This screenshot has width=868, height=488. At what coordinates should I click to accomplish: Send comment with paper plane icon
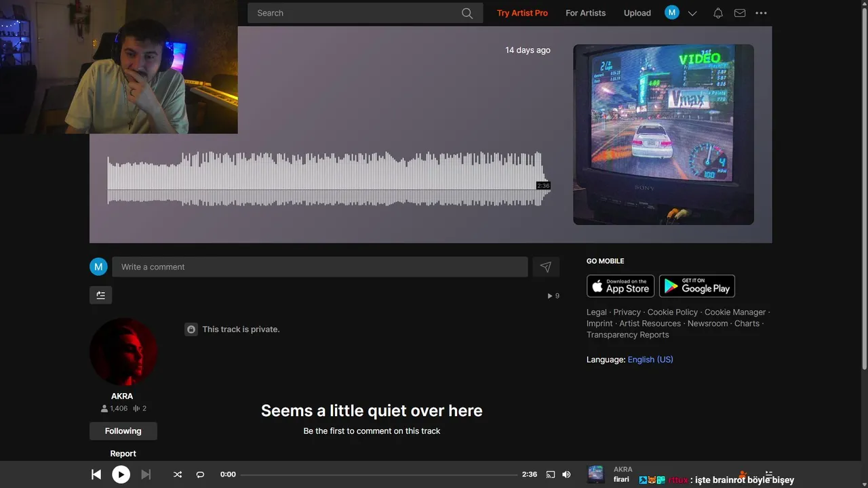coord(546,267)
